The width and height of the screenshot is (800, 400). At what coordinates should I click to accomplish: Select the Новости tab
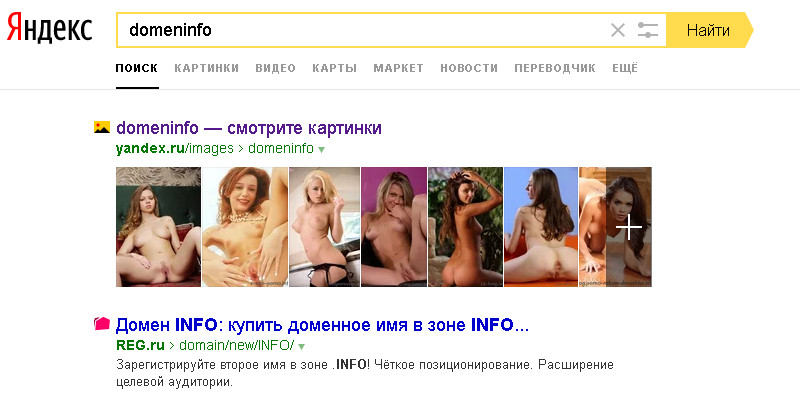click(469, 68)
